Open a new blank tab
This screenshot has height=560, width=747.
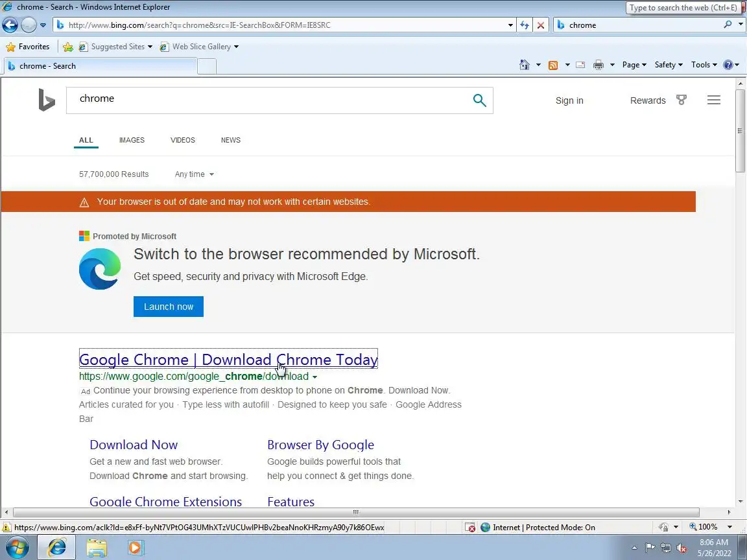(207, 66)
